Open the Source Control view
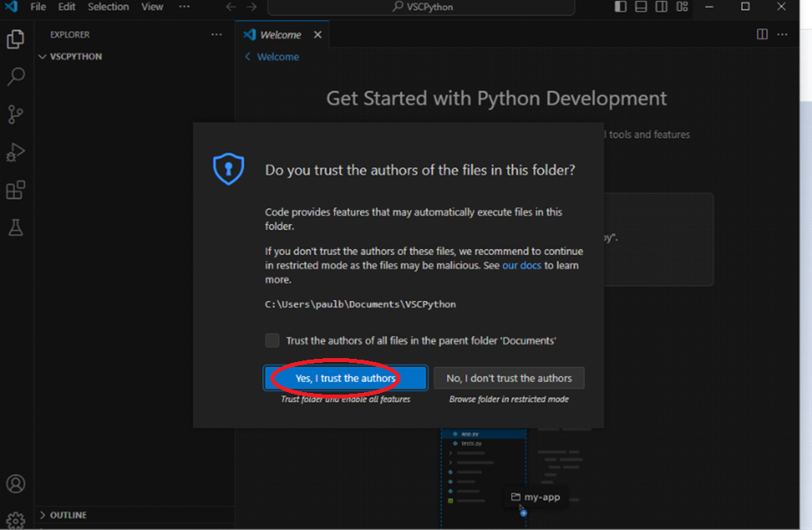 click(x=16, y=114)
